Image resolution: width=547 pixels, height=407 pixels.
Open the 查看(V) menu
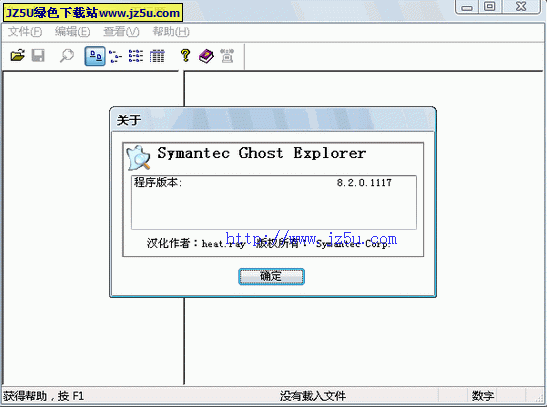[x=121, y=32]
